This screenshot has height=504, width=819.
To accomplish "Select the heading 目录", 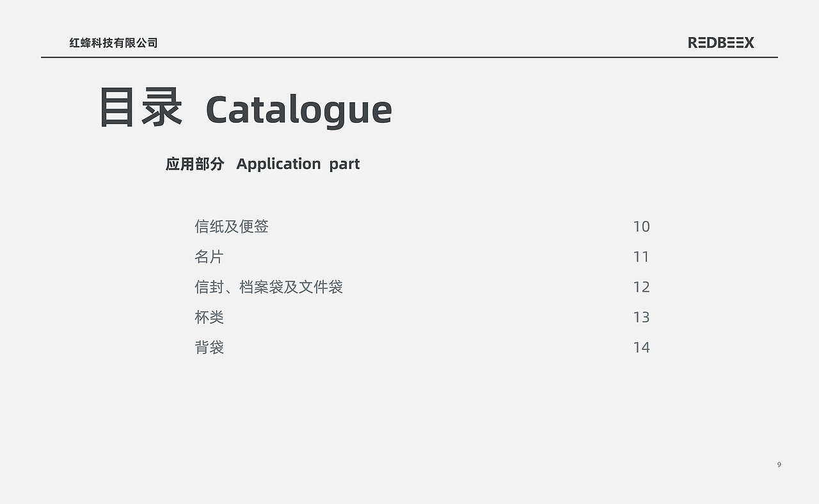I will [141, 107].
